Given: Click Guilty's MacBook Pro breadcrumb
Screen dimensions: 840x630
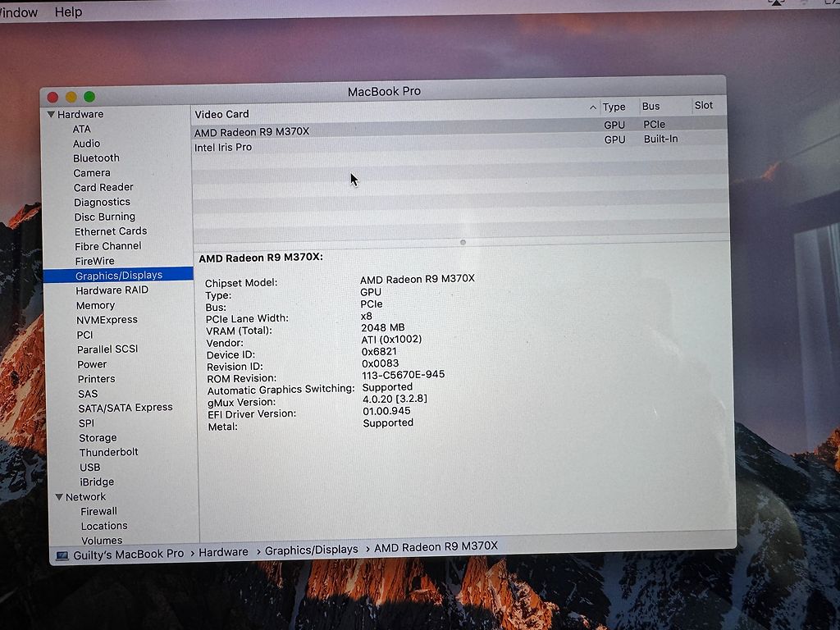Looking at the screenshot, I should click(x=128, y=555).
